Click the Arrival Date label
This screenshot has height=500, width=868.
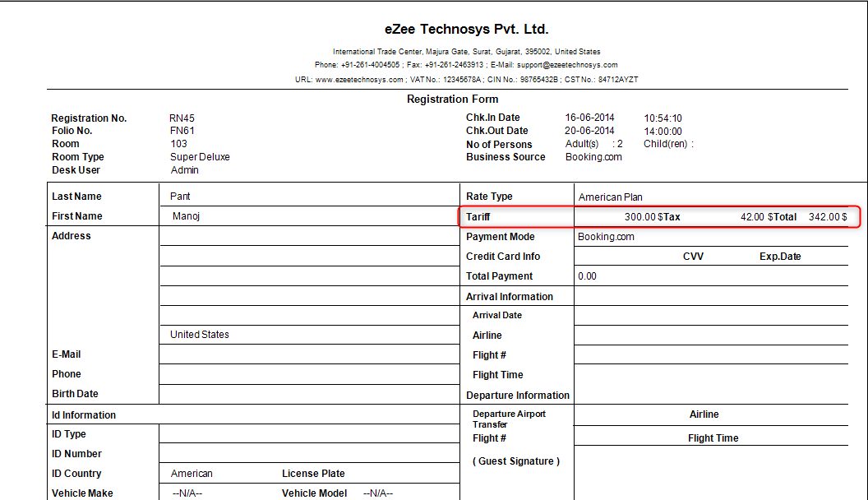click(497, 315)
